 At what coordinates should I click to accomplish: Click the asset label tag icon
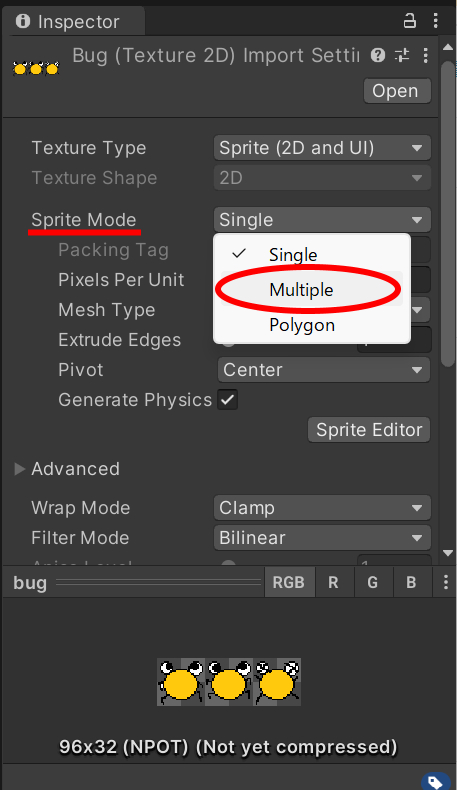[x=435, y=781]
